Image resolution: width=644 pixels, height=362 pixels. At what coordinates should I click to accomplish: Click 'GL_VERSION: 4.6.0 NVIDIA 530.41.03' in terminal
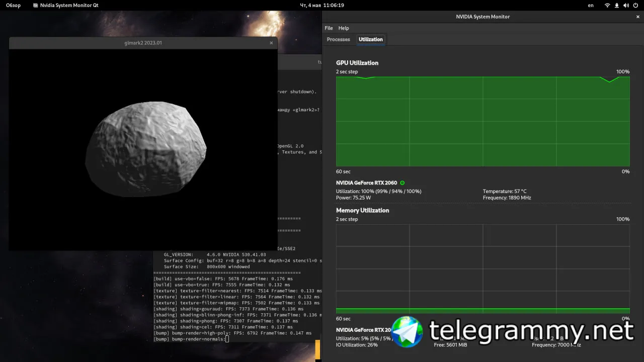pos(215,254)
